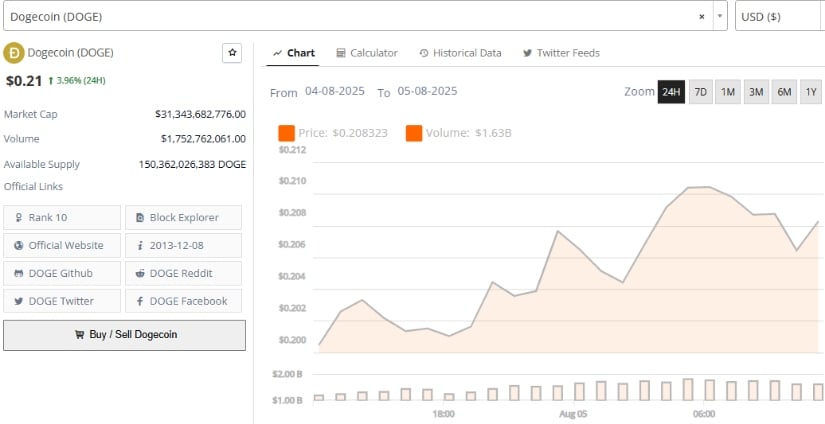
Task: Star Dogecoin as a favorite
Action: [x=232, y=53]
